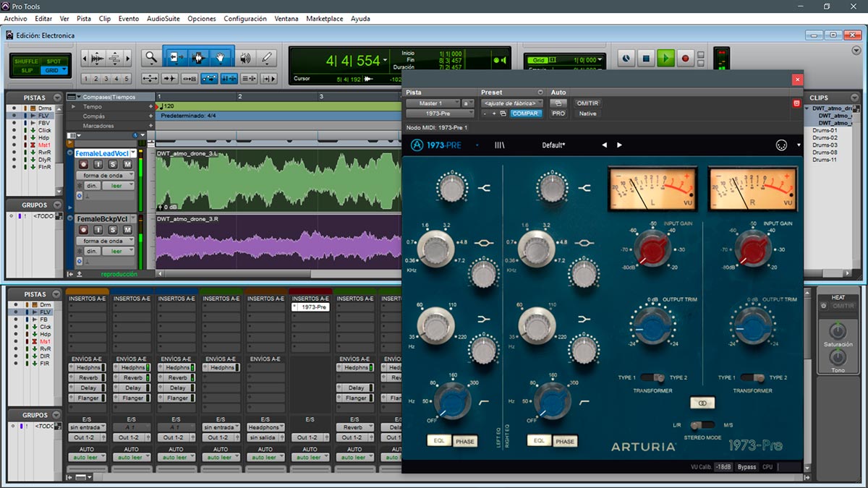Open the Archivo menu
Image resolution: width=868 pixels, height=488 pixels.
pyautogui.click(x=15, y=19)
